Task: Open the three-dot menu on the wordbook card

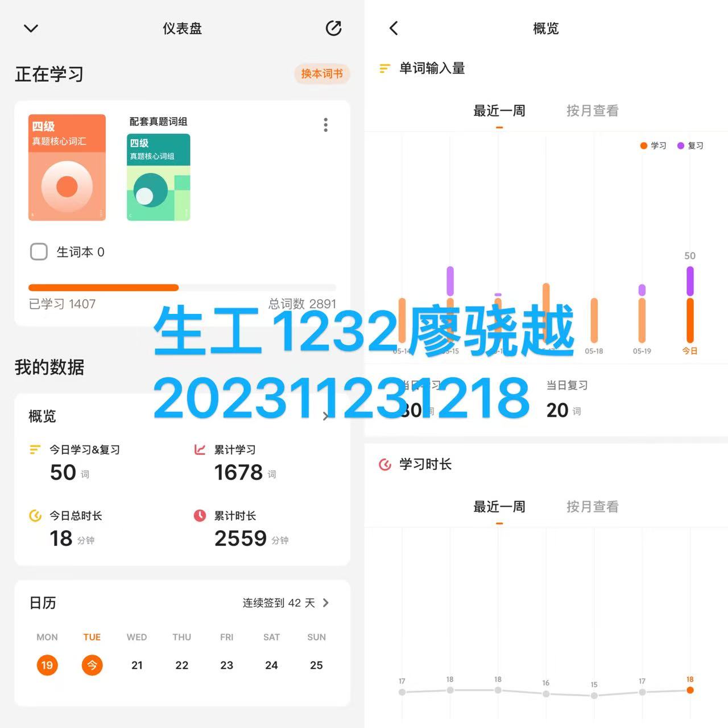Action: pos(325,125)
